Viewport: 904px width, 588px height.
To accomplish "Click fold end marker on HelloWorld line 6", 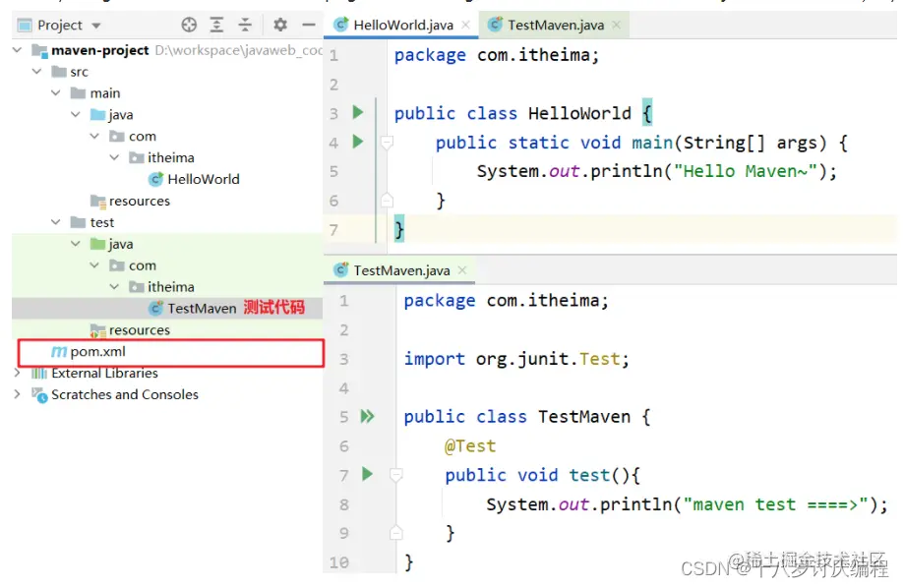I will [388, 200].
